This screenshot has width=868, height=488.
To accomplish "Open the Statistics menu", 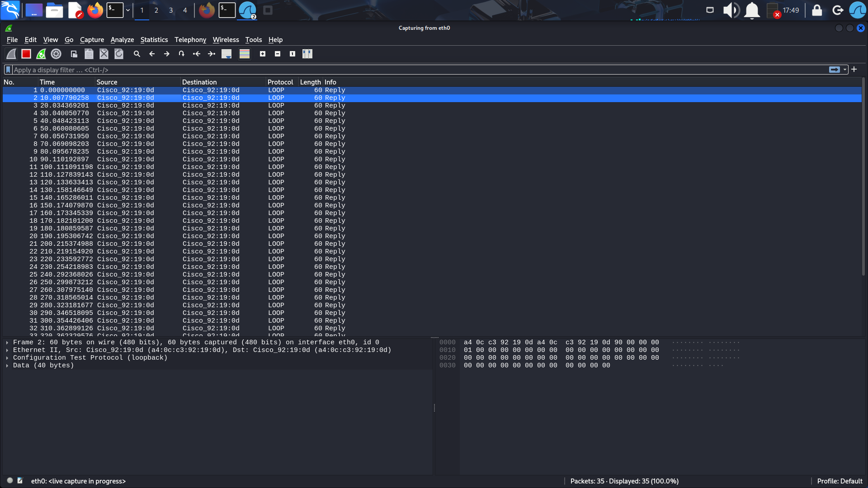I will click(154, 40).
